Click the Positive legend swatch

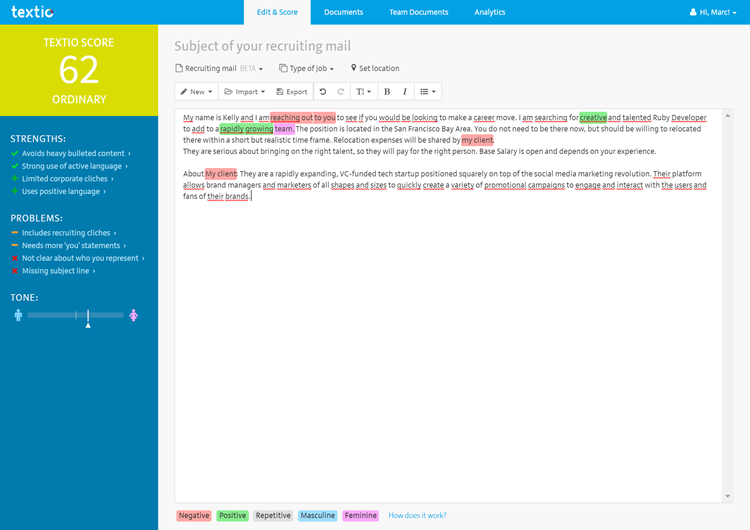[232, 516]
